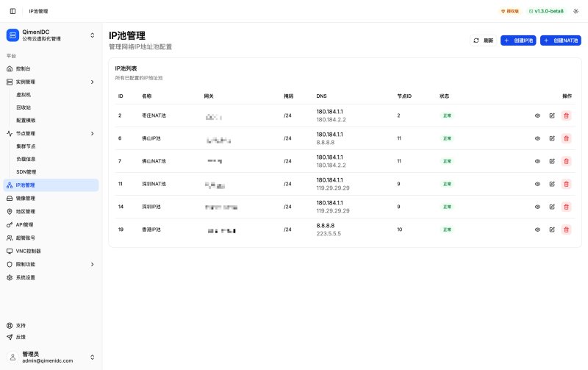
Task: Open 回收站 submenu item
Action: pyautogui.click(x=24, y=107)
